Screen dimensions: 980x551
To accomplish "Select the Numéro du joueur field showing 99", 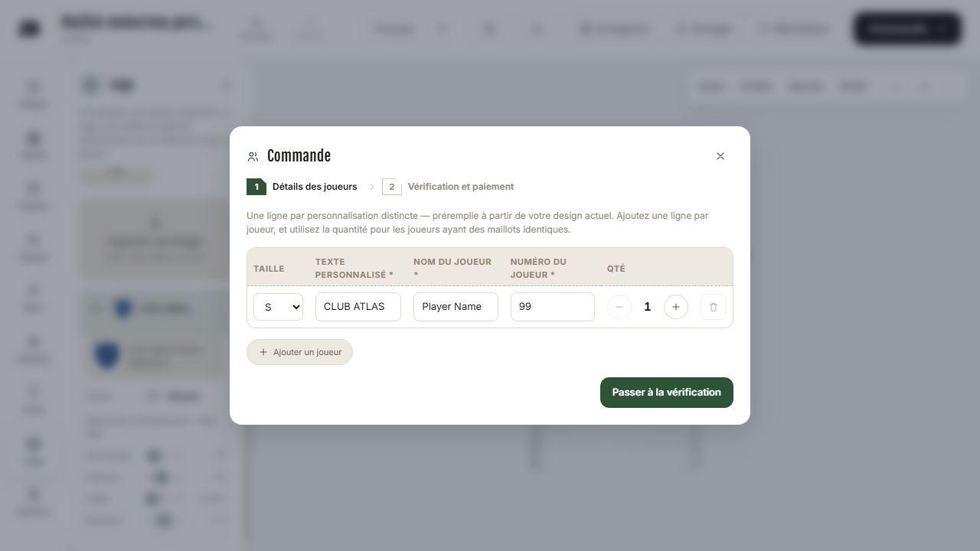I will (x=552, y=307).
